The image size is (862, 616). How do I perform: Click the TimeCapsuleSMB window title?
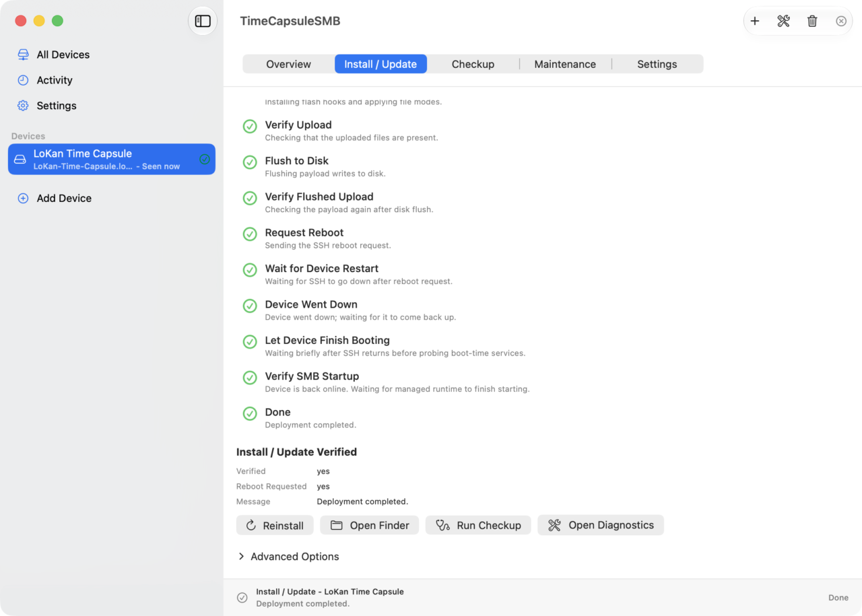(290, 21)
